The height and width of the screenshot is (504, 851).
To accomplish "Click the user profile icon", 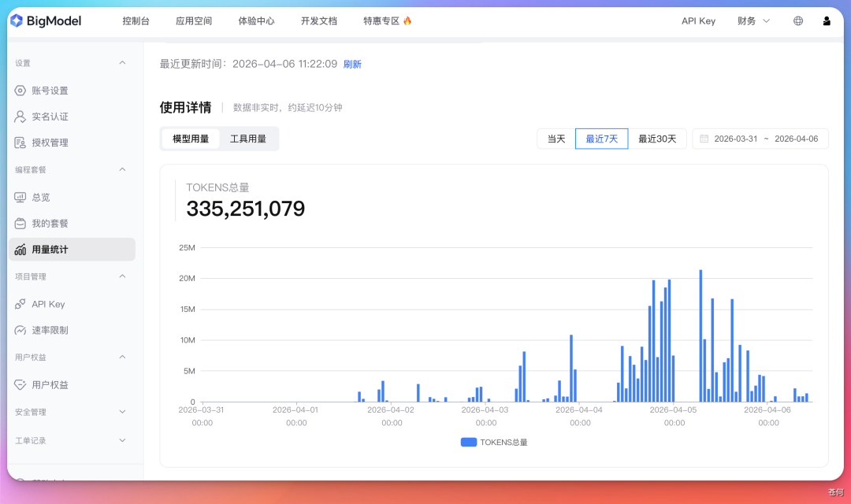I will 827,21.
